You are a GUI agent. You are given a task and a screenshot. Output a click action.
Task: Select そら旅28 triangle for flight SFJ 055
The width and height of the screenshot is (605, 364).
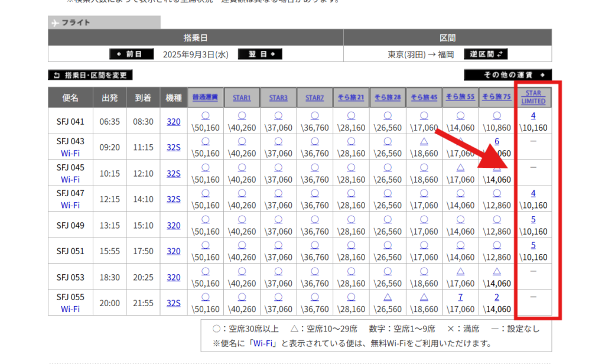pyautogui.click(x=388, y=297)
